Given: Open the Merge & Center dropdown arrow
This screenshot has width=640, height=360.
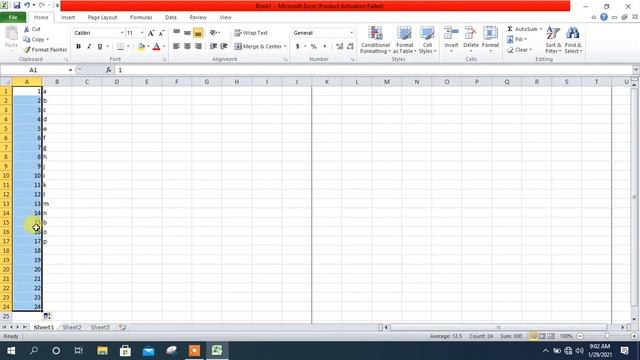Looking at the screenshot, I should (x=285, y=47).
